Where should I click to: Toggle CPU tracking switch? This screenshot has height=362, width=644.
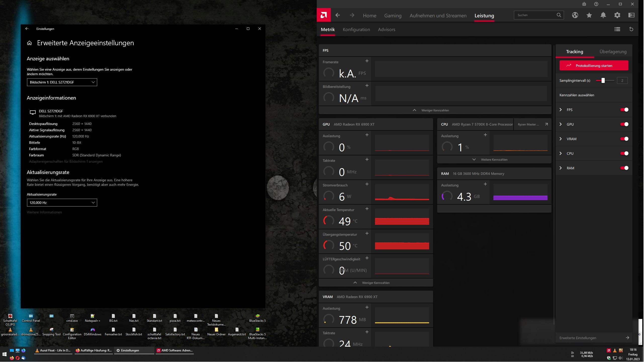click(x=625, y=153)
